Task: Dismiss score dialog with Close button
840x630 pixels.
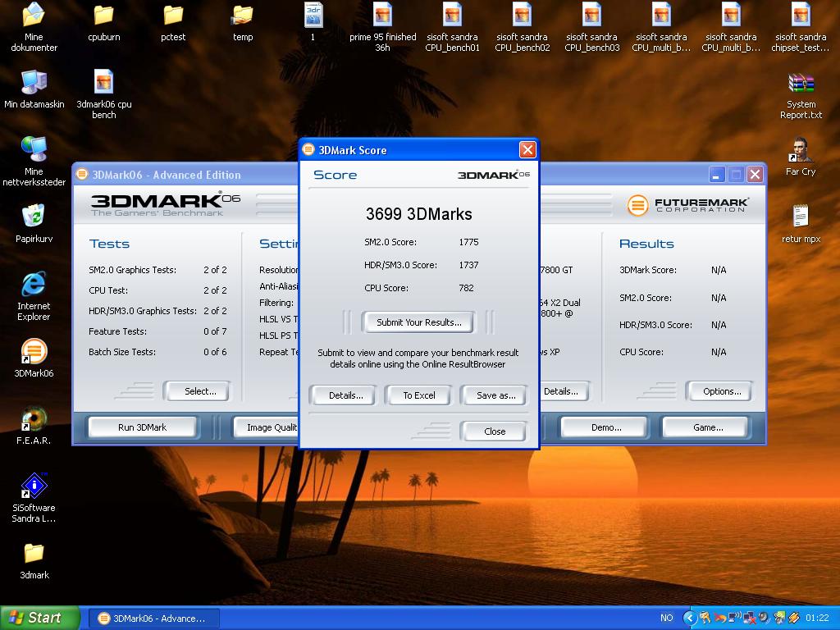Action: (494, 431)
